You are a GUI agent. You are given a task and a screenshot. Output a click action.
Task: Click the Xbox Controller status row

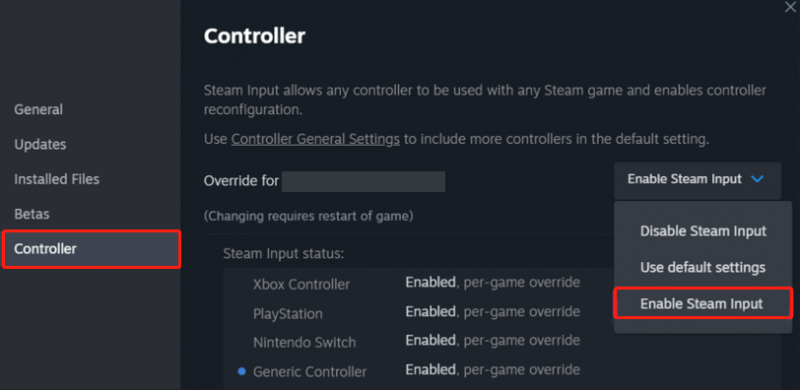416,283
